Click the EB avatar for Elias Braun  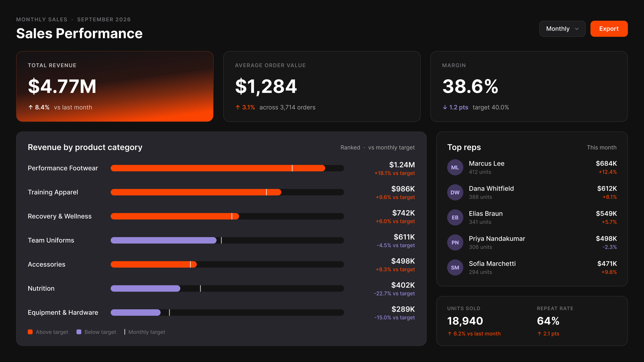coord(455,217)
